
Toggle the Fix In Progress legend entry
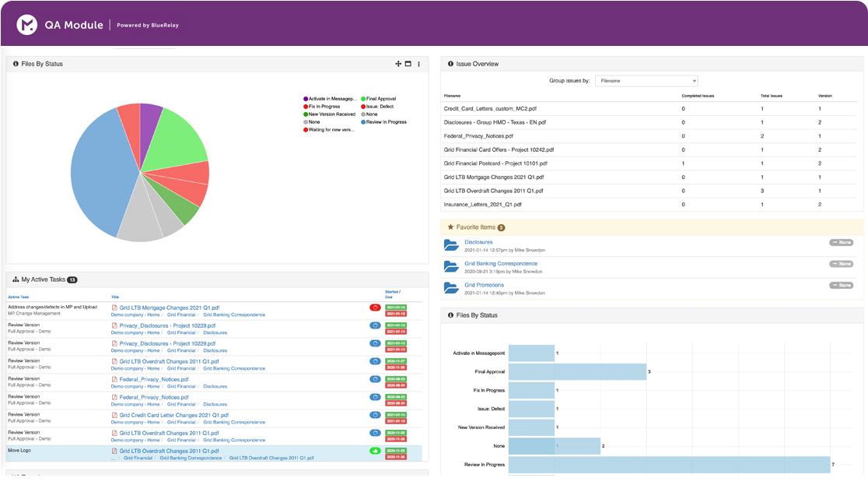[322, 107]
